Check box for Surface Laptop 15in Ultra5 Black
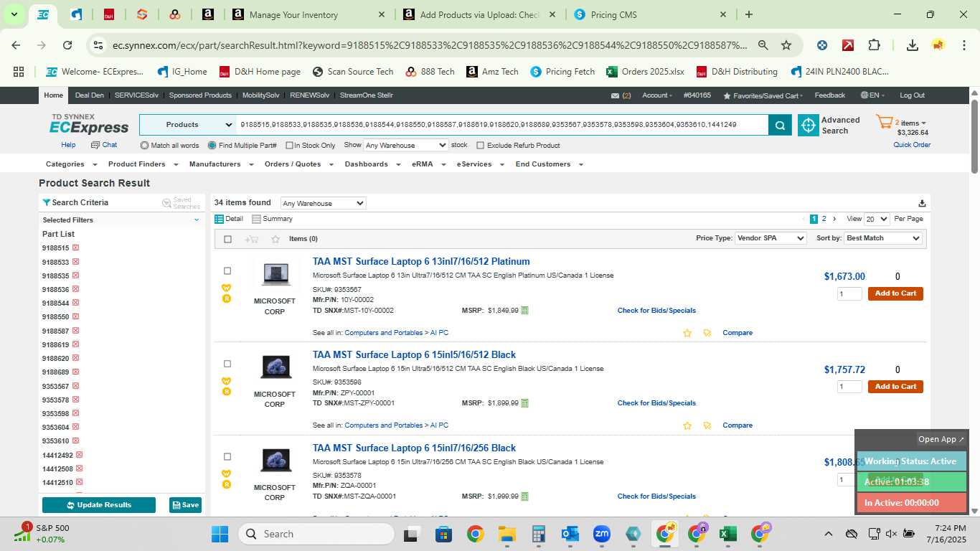Viewport: 980px width, 551px height. pyautogui.click(x=227, y=364)
